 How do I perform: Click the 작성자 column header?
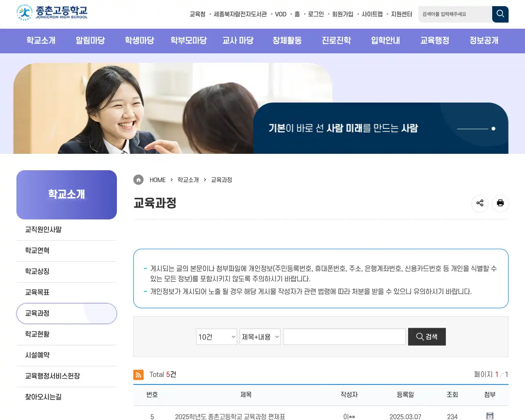click(x=349, y=395)
